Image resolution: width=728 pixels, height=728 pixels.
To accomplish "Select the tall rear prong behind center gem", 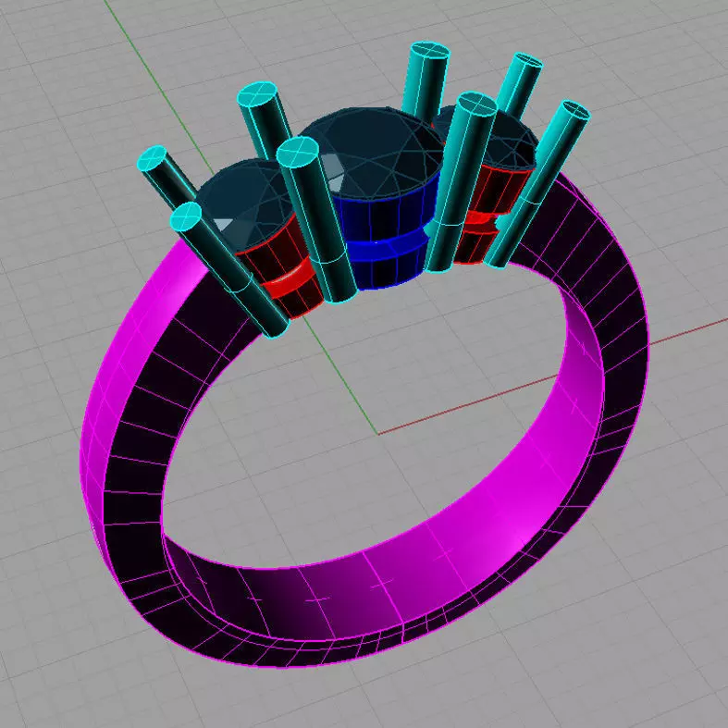I will click(425, 81).
